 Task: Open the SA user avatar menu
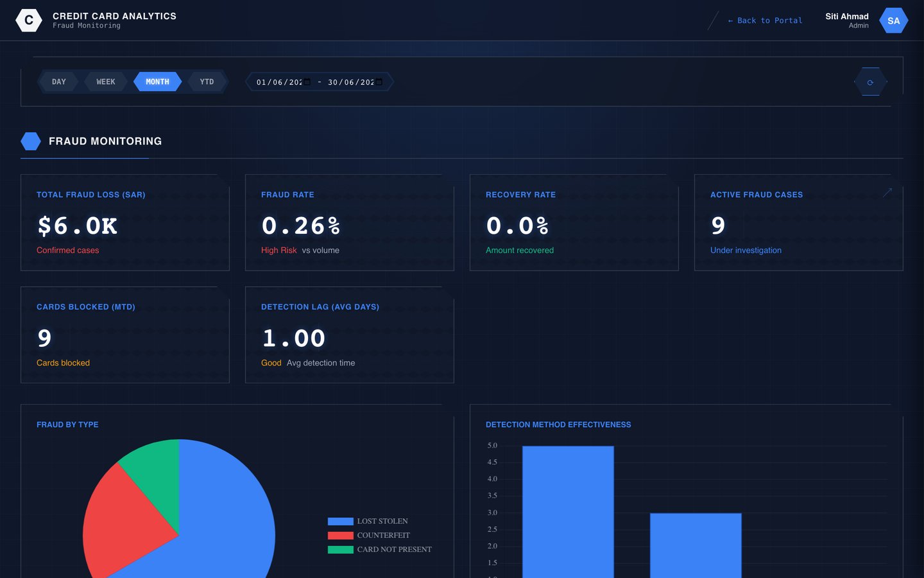pos(893,21)
